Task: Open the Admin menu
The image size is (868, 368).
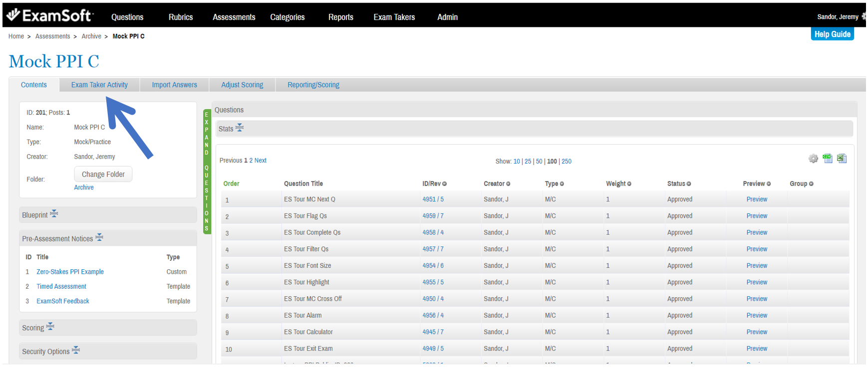Action: [448, 17]
